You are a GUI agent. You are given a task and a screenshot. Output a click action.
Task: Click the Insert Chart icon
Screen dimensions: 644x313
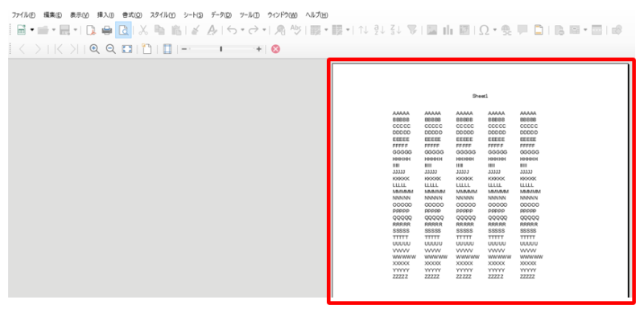[448, 30]
